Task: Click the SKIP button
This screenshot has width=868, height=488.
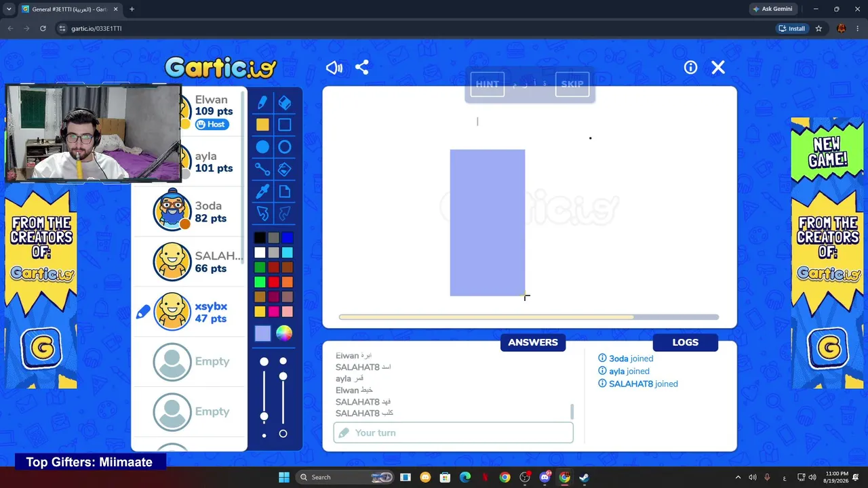Action: pyautogui.click(x=572, y=85)
